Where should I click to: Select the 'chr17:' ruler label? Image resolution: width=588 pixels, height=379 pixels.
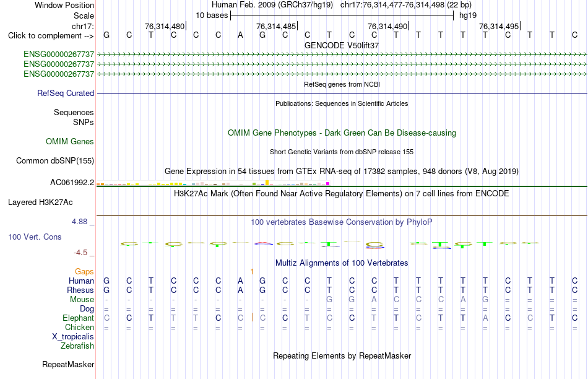click(83, 26)
